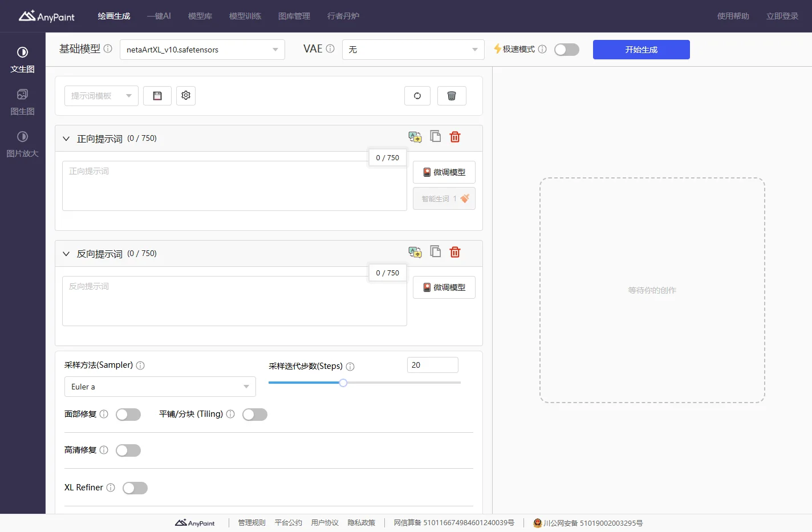Turn on the XL Refiner switch

[135, 488]
